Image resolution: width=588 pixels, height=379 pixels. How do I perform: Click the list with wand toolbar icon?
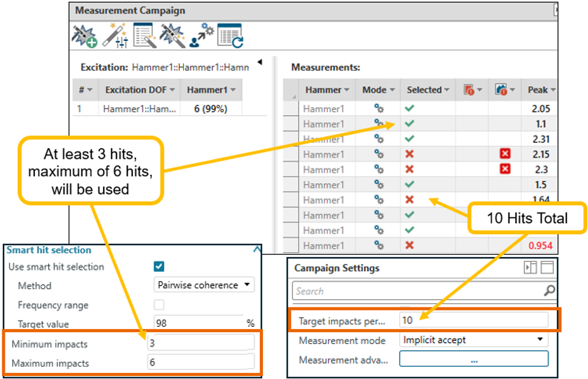[143, 35]
